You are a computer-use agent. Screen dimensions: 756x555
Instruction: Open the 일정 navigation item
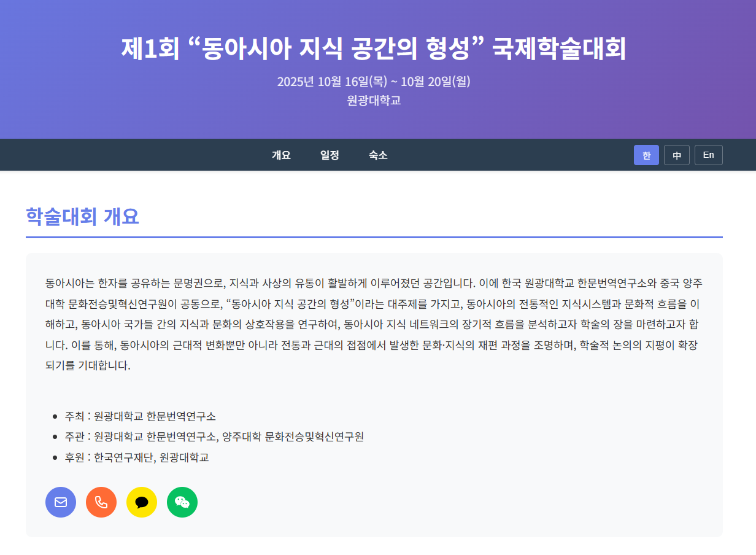tap(330, 155)
